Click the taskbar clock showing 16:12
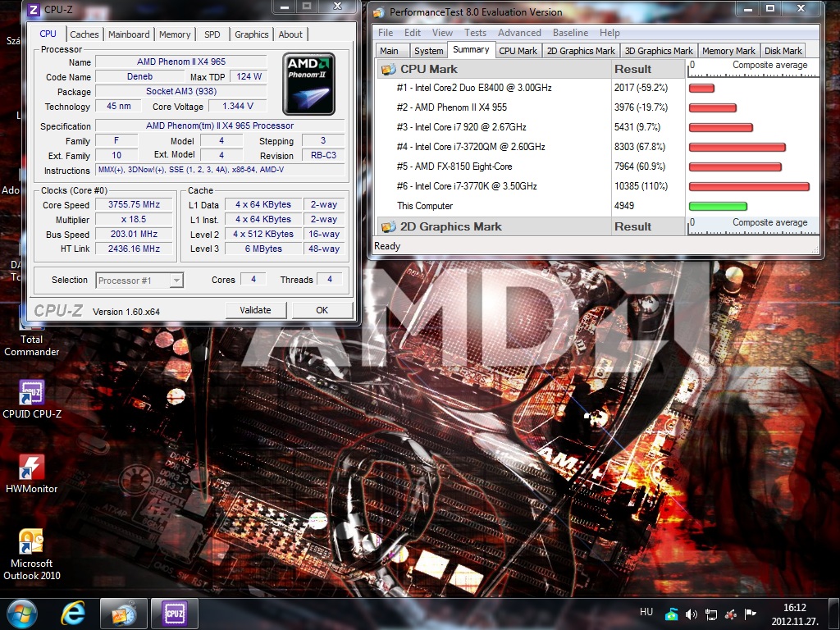The height and width of the screenshot is (630, 840). click(794, 614)
